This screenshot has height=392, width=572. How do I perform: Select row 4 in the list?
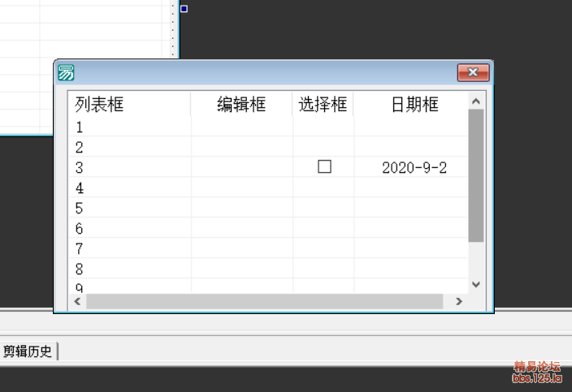coord(268,187)
